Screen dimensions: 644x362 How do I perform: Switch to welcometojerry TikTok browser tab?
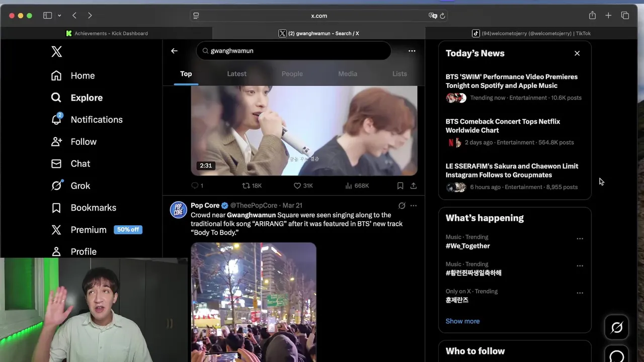[531, 33]
